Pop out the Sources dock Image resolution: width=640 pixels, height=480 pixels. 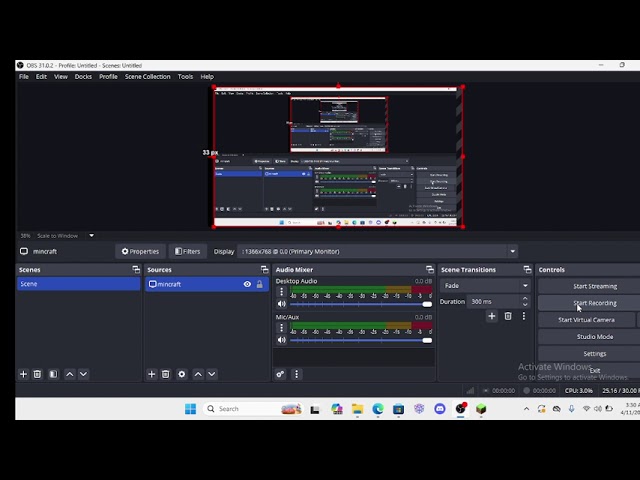click(x=264, y=269)
